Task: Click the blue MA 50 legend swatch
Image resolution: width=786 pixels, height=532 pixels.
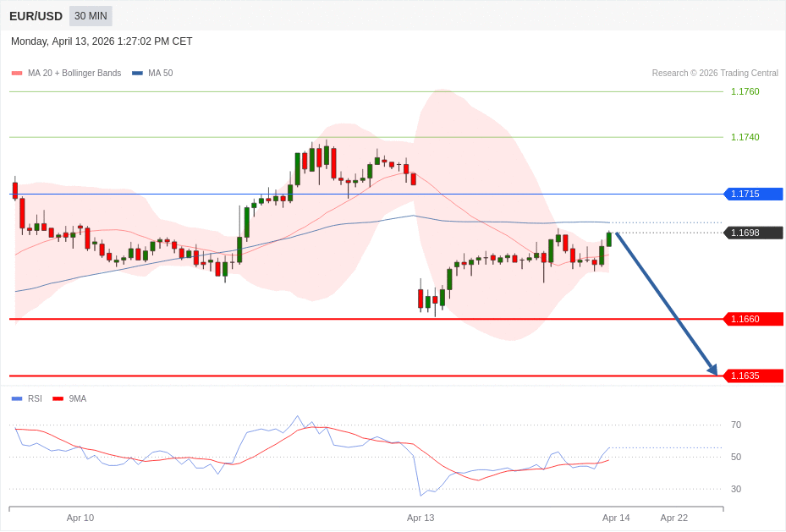Action: tap(137, 74)
